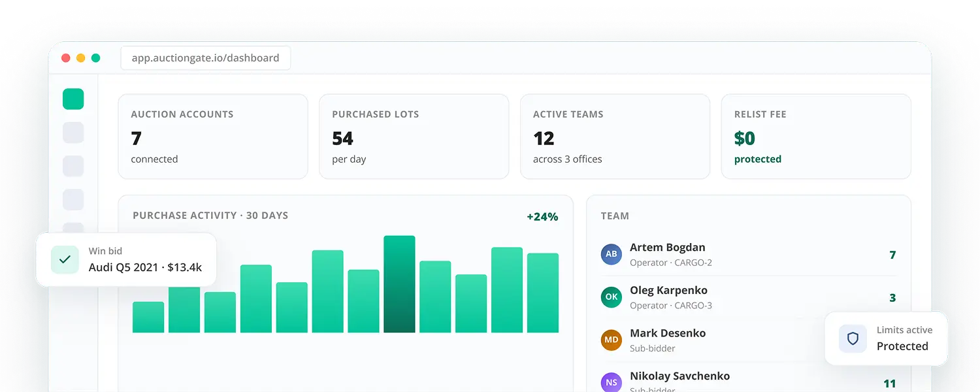Click the Win bid Audi Q5 2021 notification
This screenshot has width=980, height=392.
click(126, 259)
